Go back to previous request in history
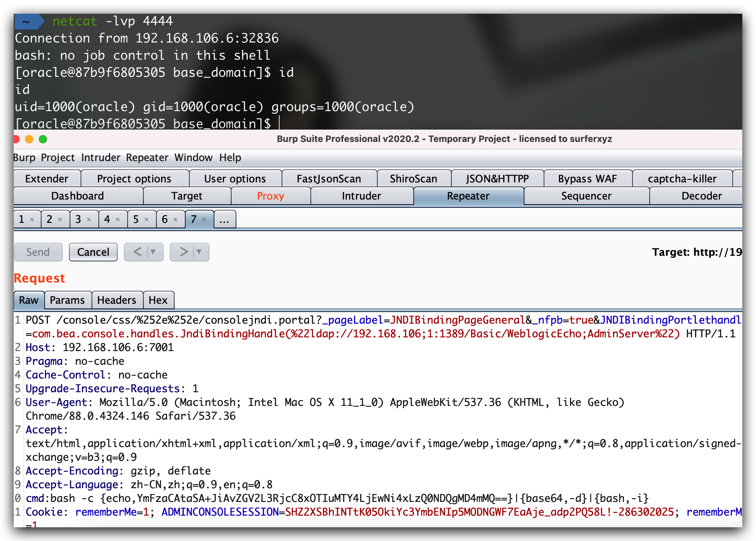 (137, 252)
